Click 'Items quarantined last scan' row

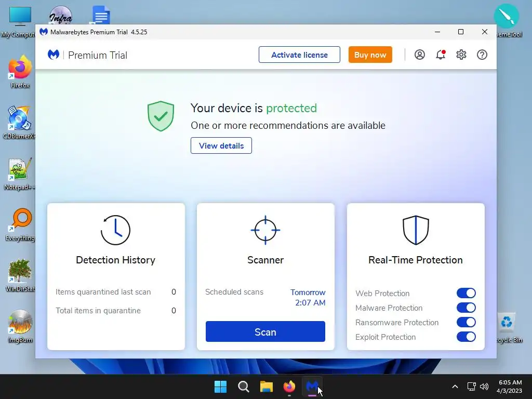pyautogui.click(x=116, y=292)
